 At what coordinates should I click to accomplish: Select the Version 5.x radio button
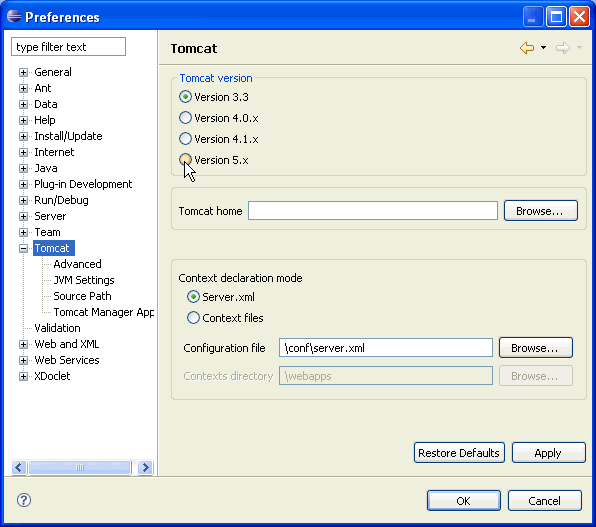[x=185, y=160]
